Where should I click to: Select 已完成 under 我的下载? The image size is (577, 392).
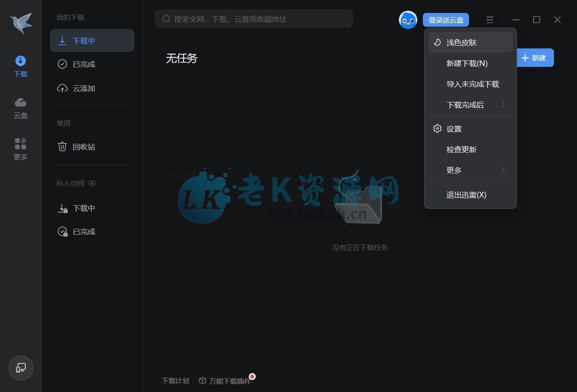coord(92,64)
